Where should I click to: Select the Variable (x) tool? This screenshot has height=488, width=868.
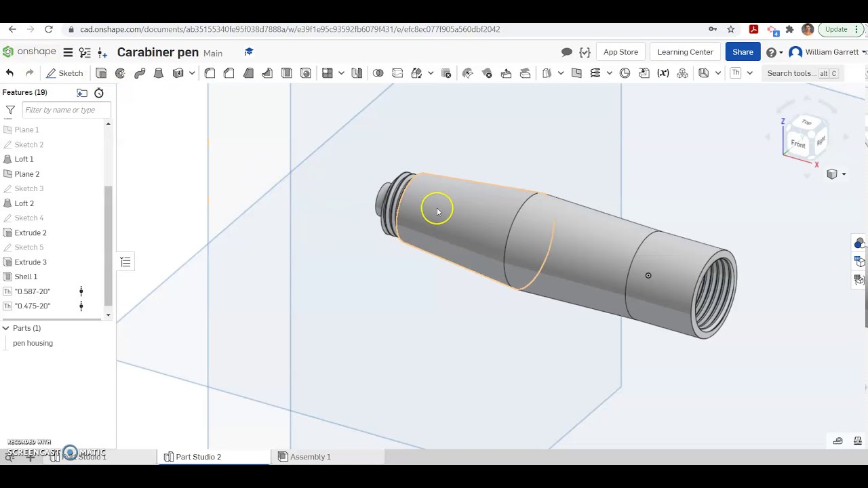[x=663, y=73]
